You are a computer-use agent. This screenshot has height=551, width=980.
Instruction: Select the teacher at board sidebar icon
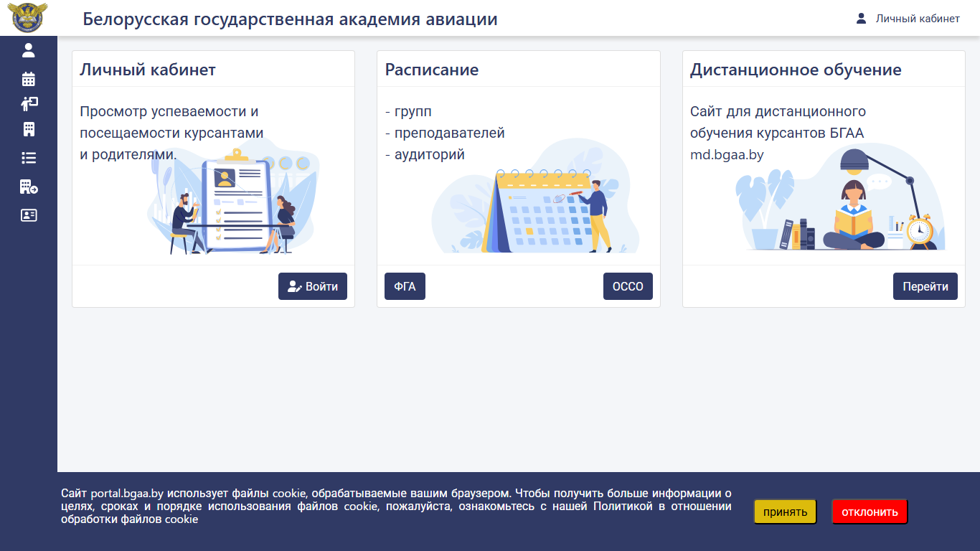pos(29,104)
